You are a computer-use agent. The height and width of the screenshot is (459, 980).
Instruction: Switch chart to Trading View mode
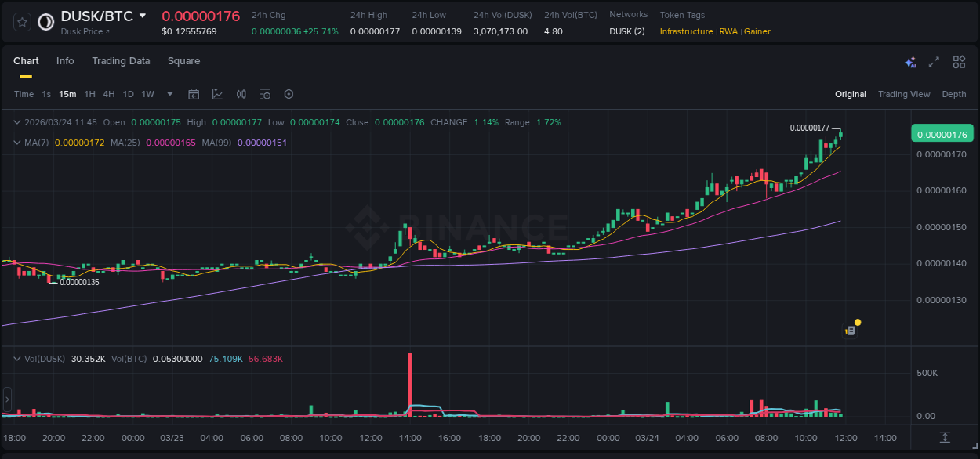pos(904,94)
